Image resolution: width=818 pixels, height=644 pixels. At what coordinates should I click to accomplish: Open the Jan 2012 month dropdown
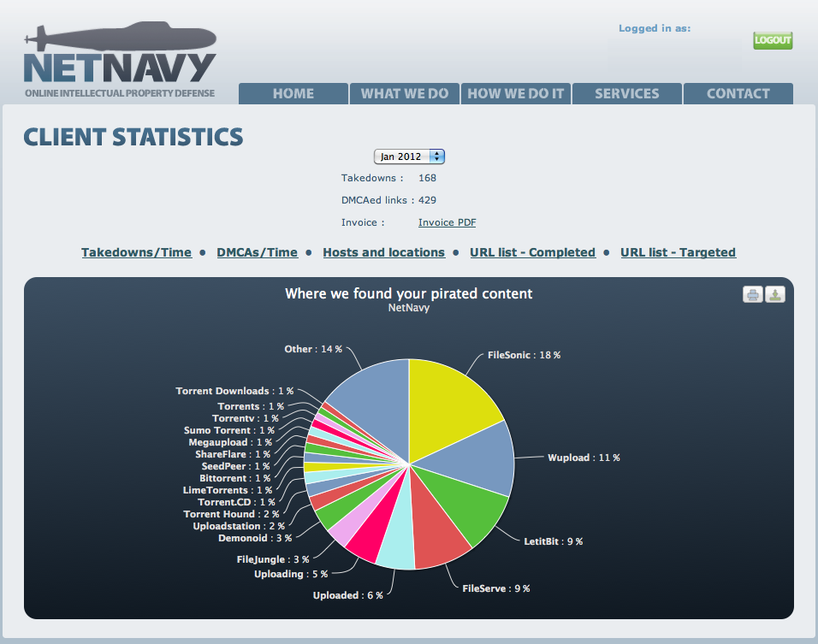(x=409, y=157)
